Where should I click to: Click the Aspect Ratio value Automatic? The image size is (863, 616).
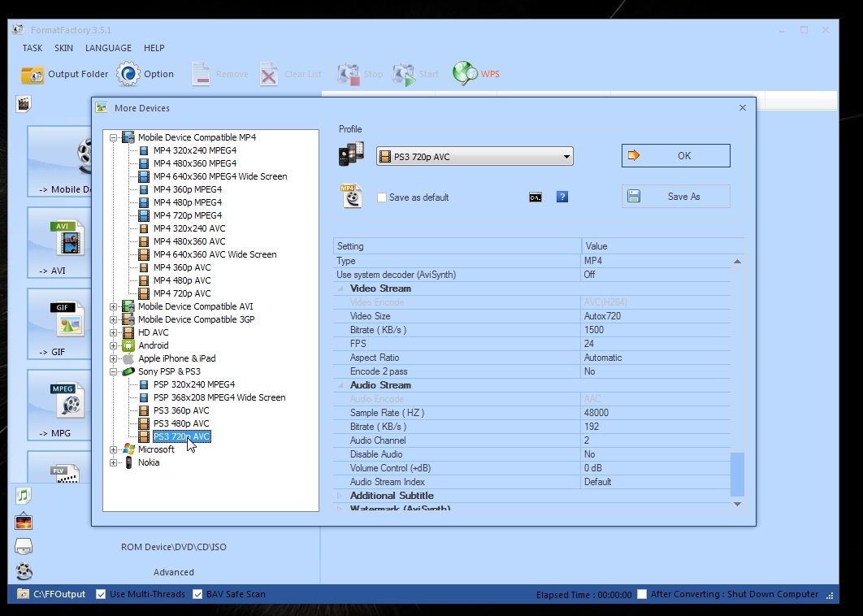coord(603,358)
